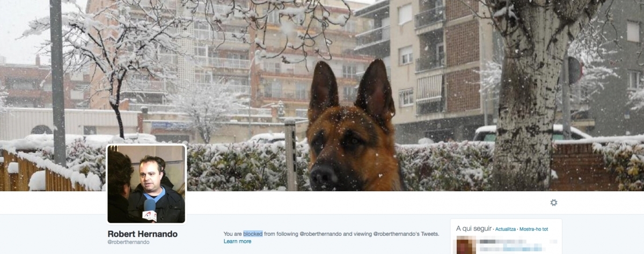The height and width of the screenshot is (254, 644).
Task: Refresh suggestions with Actualitza
Action: pyautogui.click(x=505, y=229)
